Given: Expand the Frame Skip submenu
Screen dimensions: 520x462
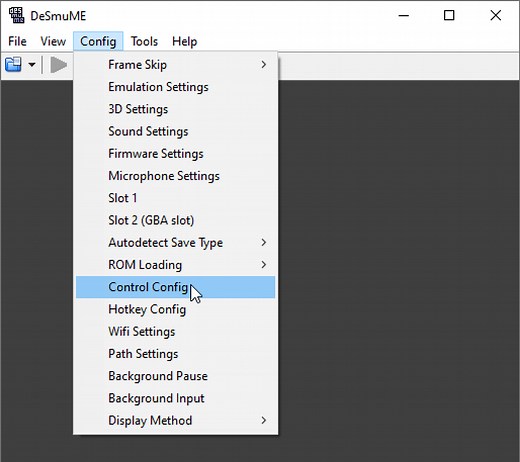Looking at the screenshot, I should point(175,65).
